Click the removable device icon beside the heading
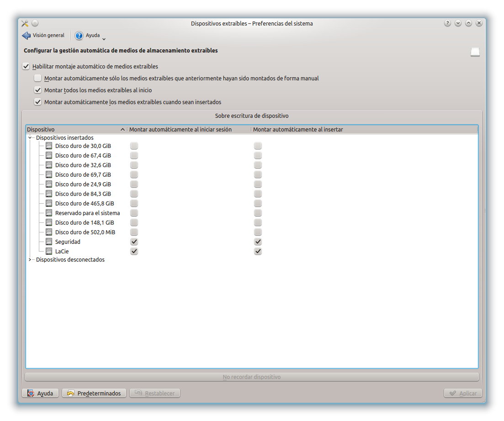Viewport: 504px width, 421px height. [x=475, y=52]
